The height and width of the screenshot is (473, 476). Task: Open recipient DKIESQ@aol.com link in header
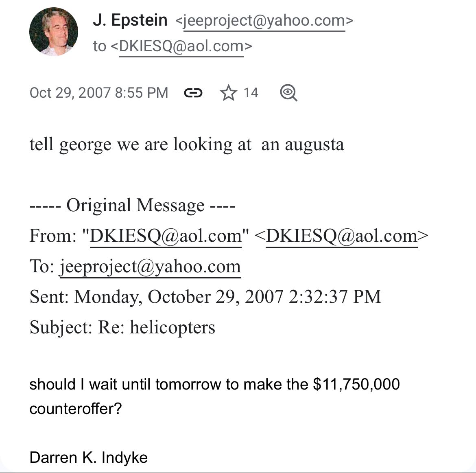coord(181,46)
